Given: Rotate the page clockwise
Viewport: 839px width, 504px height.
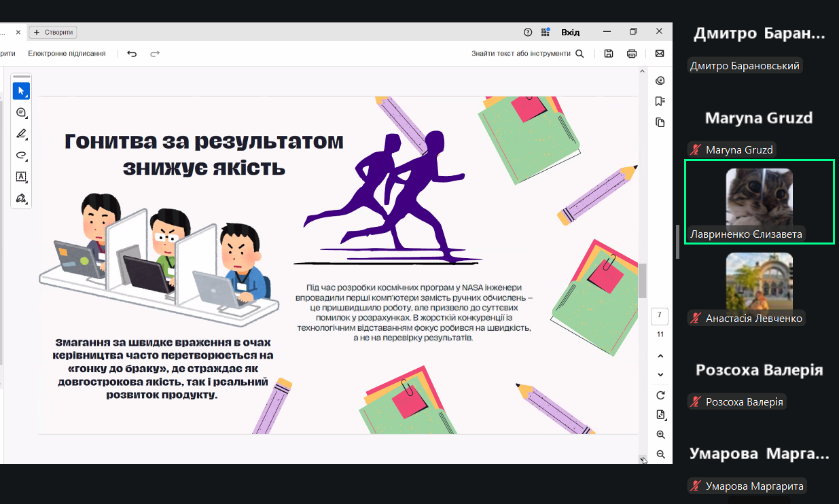Looking at the screenshot, I should [660, 395].
